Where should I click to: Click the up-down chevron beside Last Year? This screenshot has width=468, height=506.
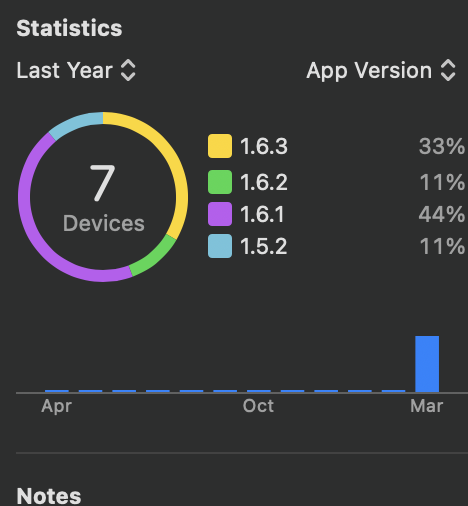(128, 70)
